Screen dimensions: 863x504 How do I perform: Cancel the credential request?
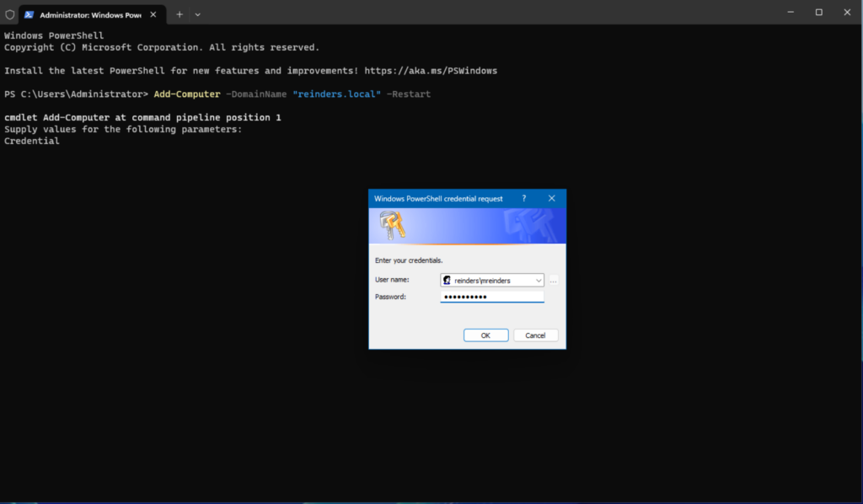click(535, 335)
